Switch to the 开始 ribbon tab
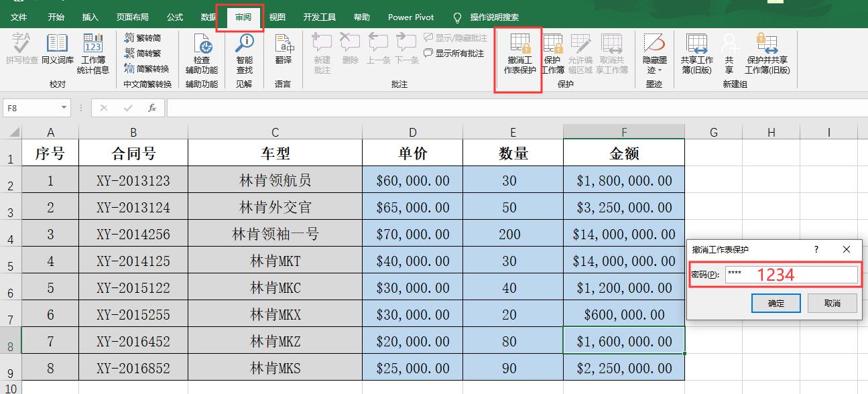868x394 pixels. [x=56, y=17]
